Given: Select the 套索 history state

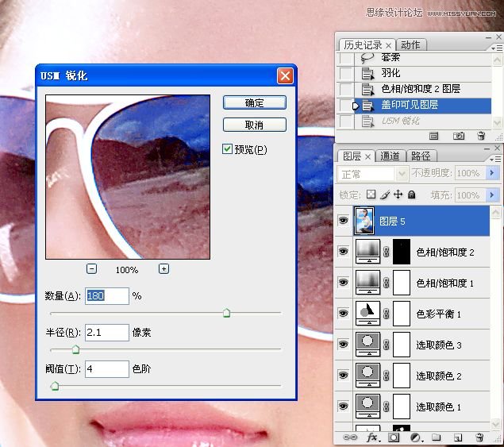Looking at the screenshot, I should click(x=423, y=58).
